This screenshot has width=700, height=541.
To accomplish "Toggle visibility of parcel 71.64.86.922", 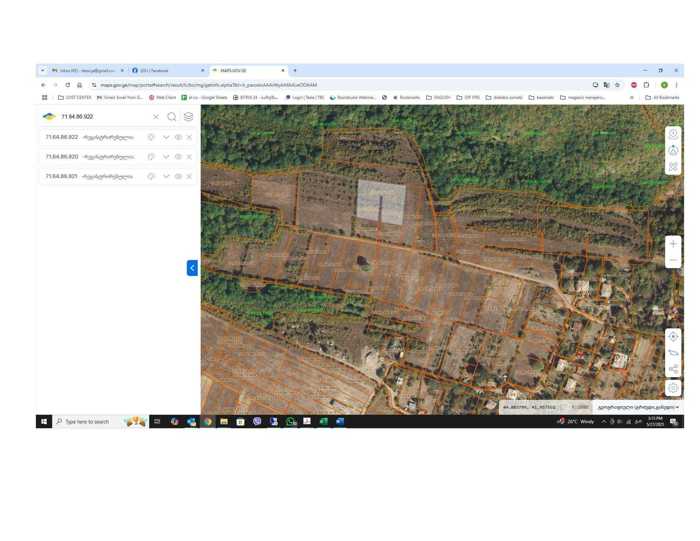I will point(178,137).
